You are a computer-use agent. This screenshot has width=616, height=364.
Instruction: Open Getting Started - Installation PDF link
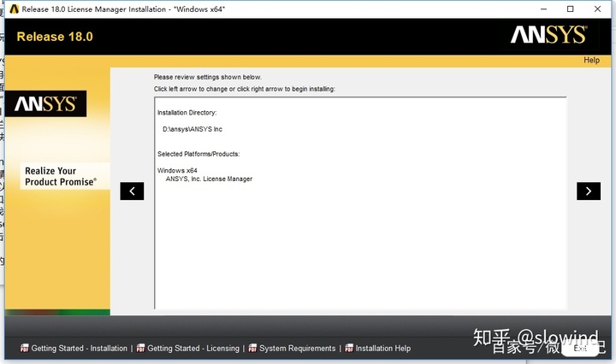click(79, 349)
